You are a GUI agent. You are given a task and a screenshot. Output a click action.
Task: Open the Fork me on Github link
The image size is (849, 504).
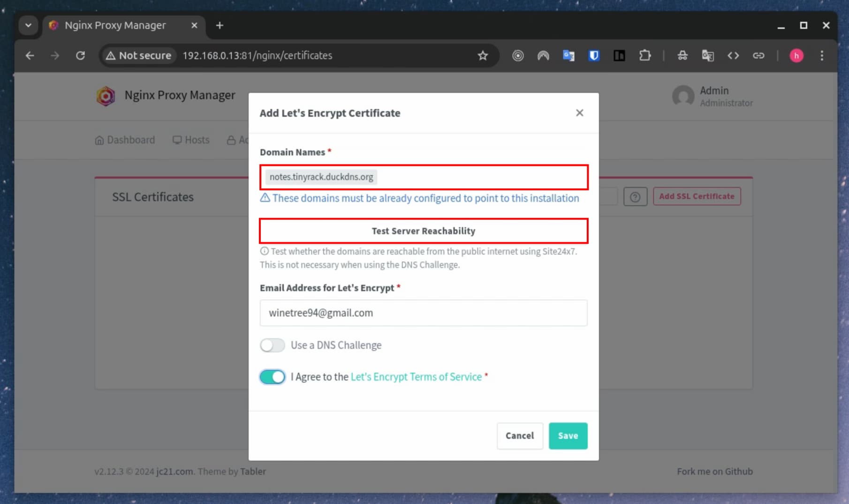[x=714, y=472]
